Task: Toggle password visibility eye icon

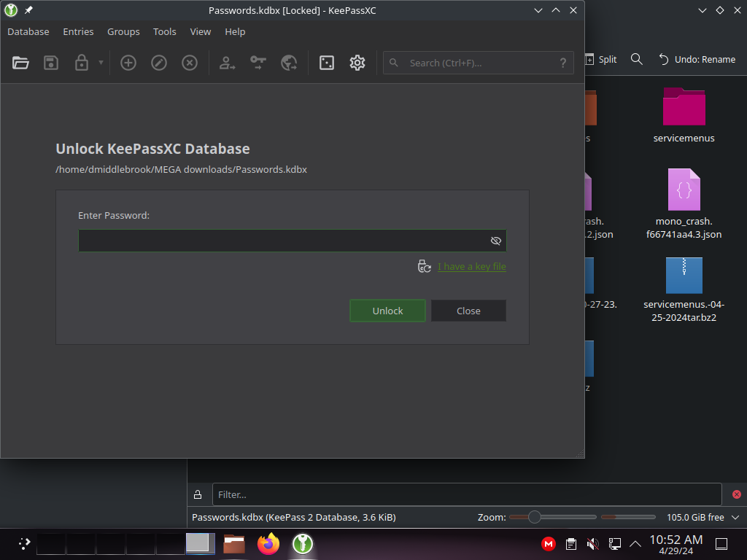Action: [x=495, y=241]
